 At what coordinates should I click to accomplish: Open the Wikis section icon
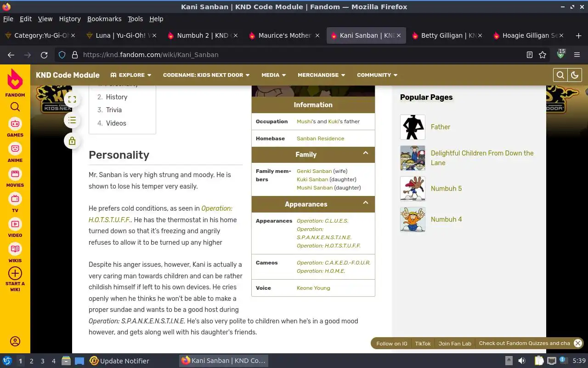[x=15, y=249]
